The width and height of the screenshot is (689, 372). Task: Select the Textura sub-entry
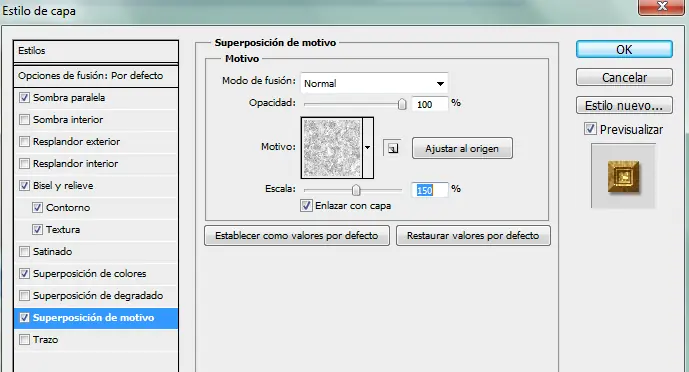pyautogui.click(x=63, y=229)
